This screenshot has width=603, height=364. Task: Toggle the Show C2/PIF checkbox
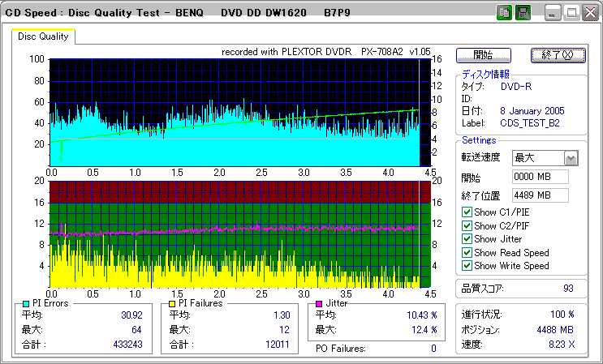[467, 225]
